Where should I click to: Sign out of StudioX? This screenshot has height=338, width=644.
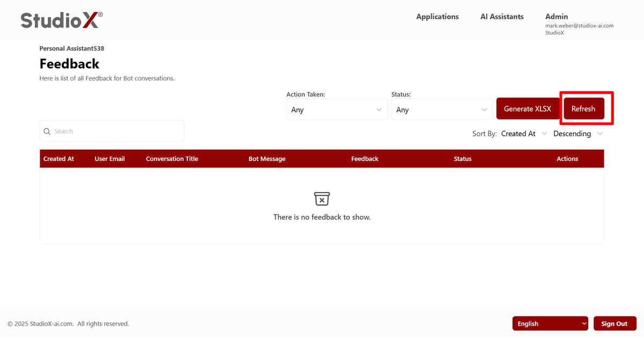[615, 323]
